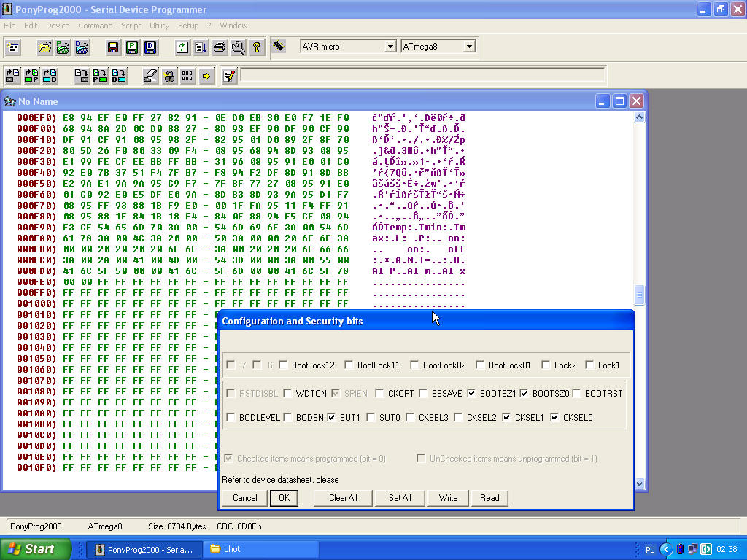Enable the EESAVE checkbox

click(423, 393)
